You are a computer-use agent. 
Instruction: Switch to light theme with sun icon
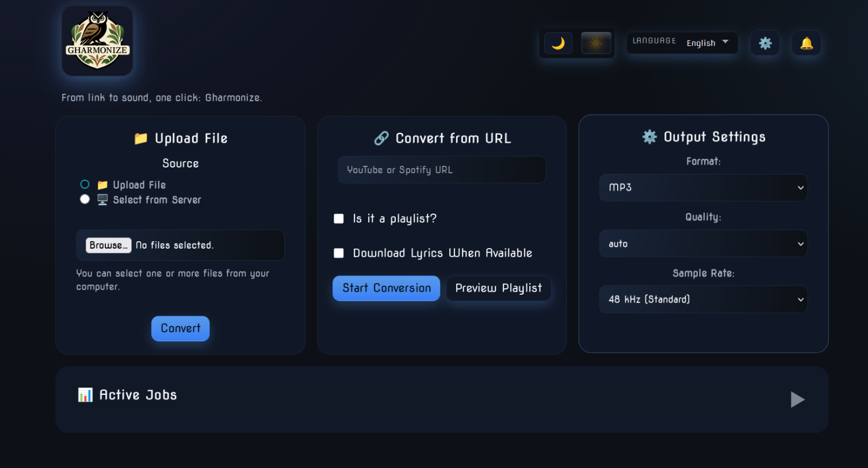click(x=596, y=43)
